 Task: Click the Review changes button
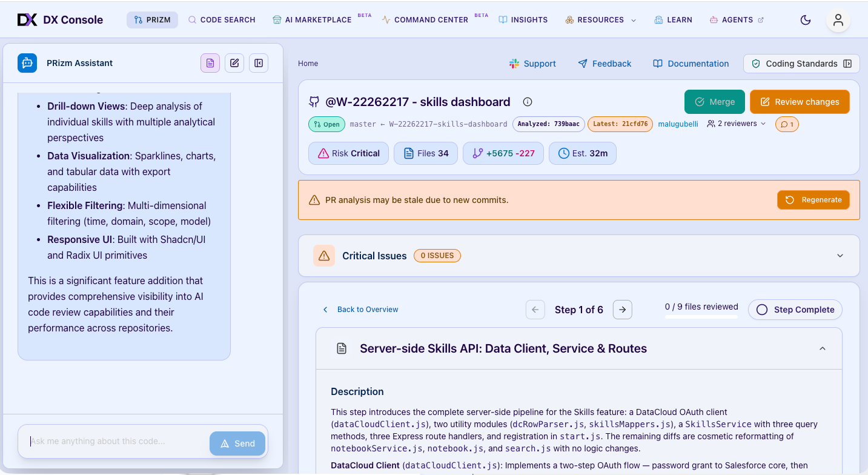tap(800, 102)
